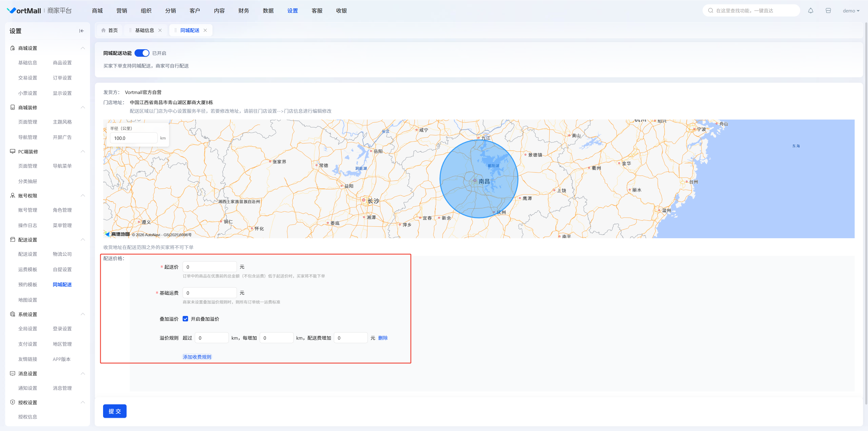Uncheck the 开启叠加溢价 checkbox
This screenshot has width=868, height=431.
[x=185, y=319]
